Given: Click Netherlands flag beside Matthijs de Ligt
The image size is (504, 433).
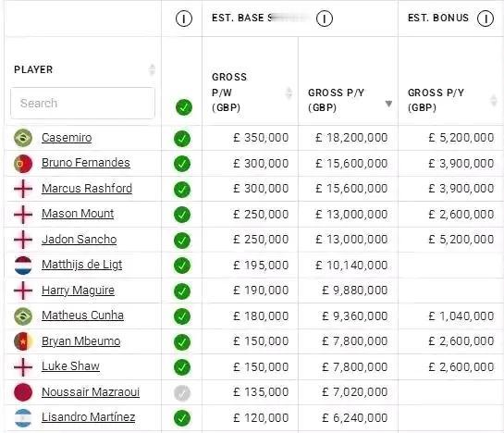Looking at the screenshot, I should [x=23, y=266].
